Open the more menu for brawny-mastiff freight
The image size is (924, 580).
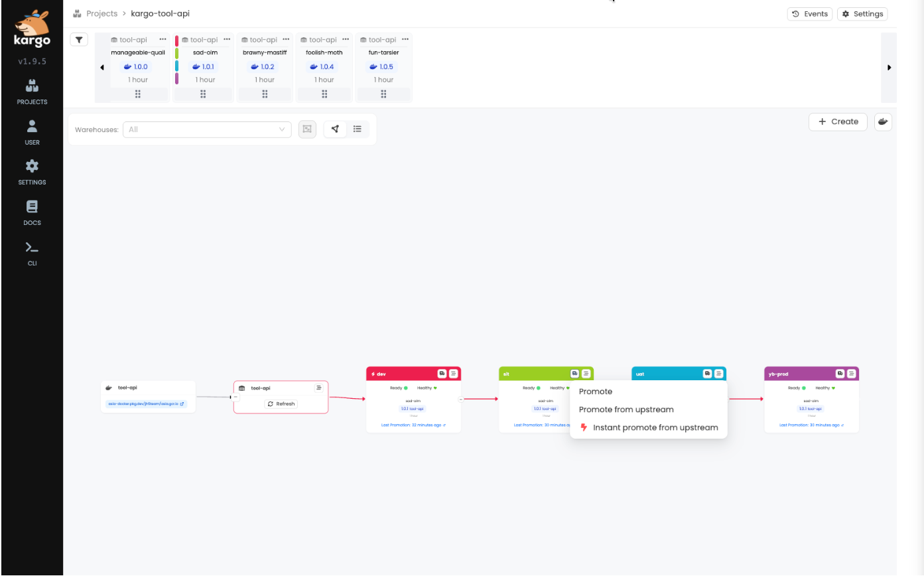286,40
